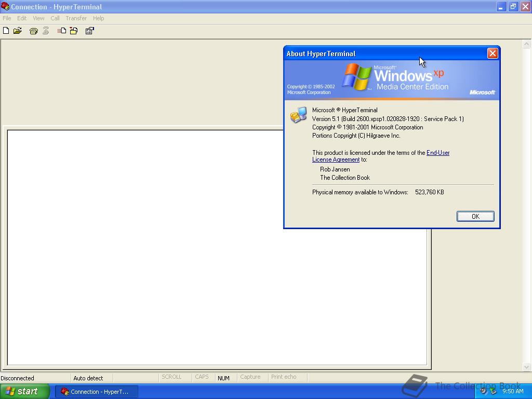Click the HyperTerminal phone icon in About dialog
The height and width of the screenshot is (399, 532).
coord(298,115)
